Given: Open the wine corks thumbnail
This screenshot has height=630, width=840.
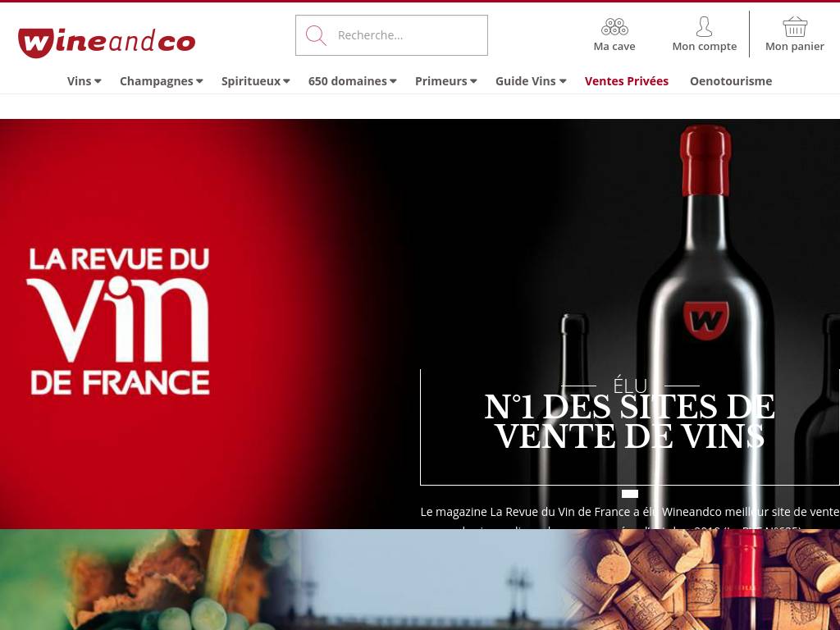Looking at the screenshot, I should (x=702, y=580).
